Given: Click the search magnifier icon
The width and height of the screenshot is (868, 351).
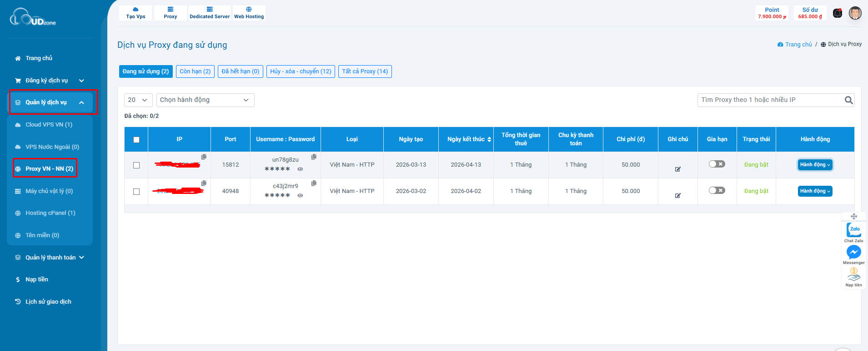Looking at the screenshot, I should point(848,100).
